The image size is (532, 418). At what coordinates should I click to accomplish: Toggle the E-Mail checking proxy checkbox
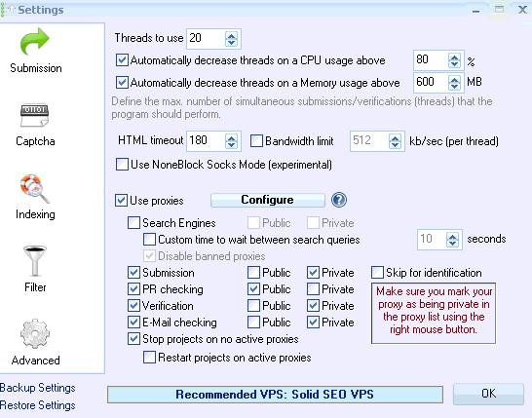click(x=133, y=322)
